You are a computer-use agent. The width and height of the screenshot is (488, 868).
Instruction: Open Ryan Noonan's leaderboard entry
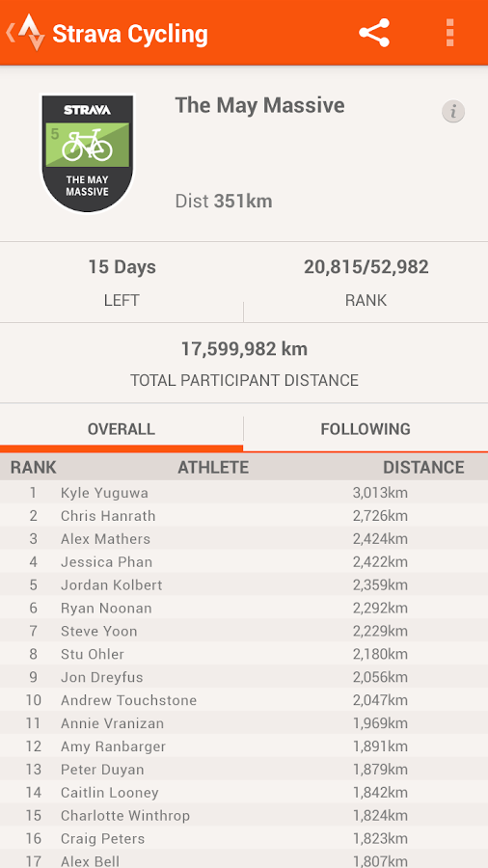tap(244, 608)
